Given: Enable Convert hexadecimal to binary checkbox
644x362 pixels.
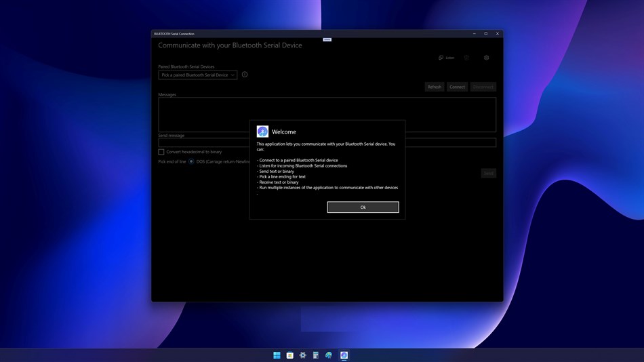Looking at the screenshot, I should (161, 152).
